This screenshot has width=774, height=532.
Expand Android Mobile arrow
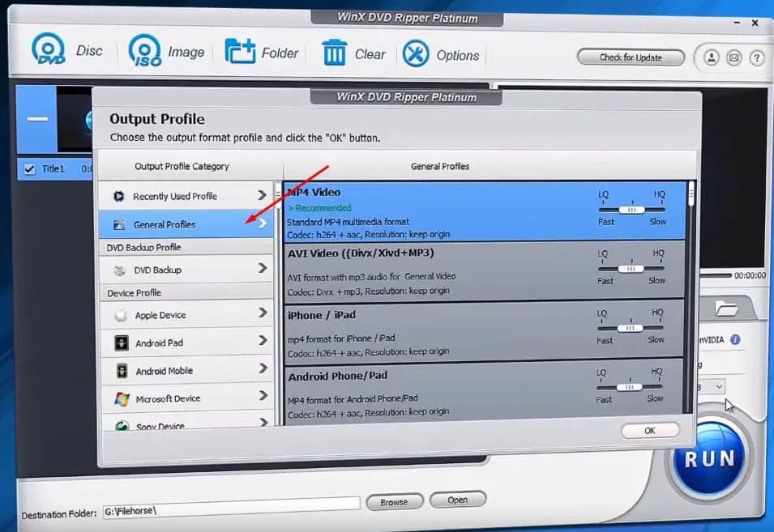(263, 368)
